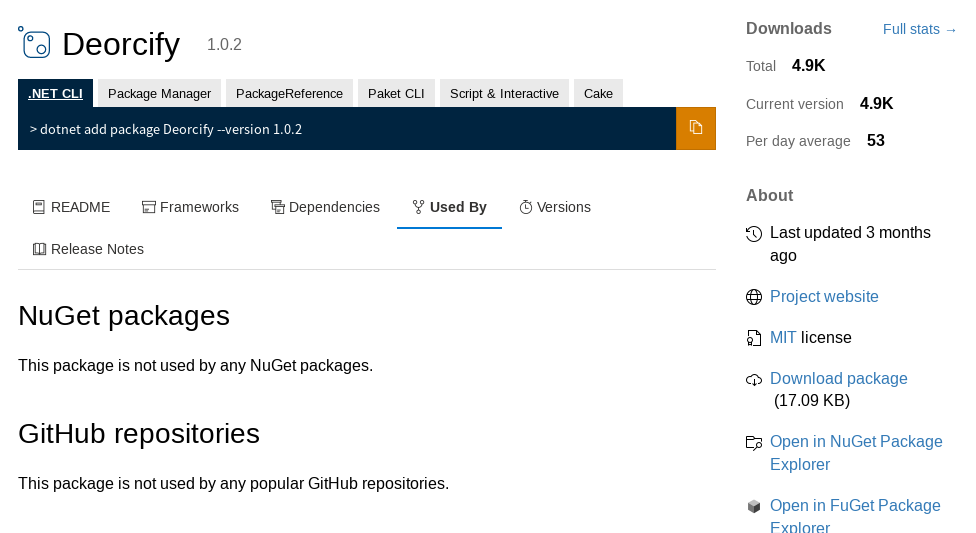Click the globe icon beside Project website
Image resolution: width=976 pixels, height=533 pixels.
tap(754, 297)
